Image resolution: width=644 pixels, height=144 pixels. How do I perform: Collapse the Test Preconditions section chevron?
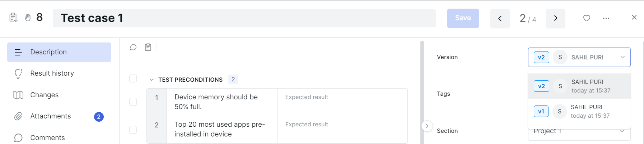[x=151, y=80]
